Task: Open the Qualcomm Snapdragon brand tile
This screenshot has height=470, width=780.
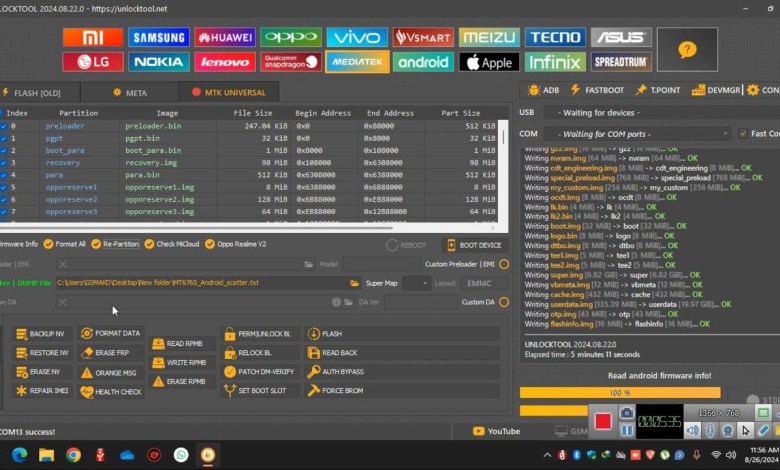Action: 291,62
